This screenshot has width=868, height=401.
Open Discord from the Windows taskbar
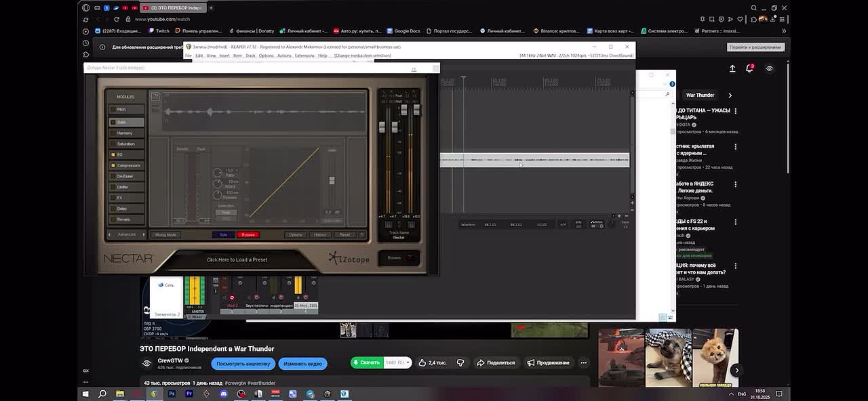click(224, 394)
